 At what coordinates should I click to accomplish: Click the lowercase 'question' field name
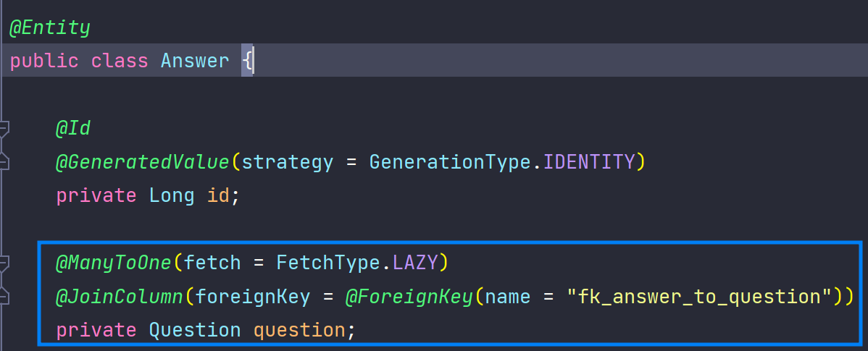pyautogui.click(x=299, y=331)
